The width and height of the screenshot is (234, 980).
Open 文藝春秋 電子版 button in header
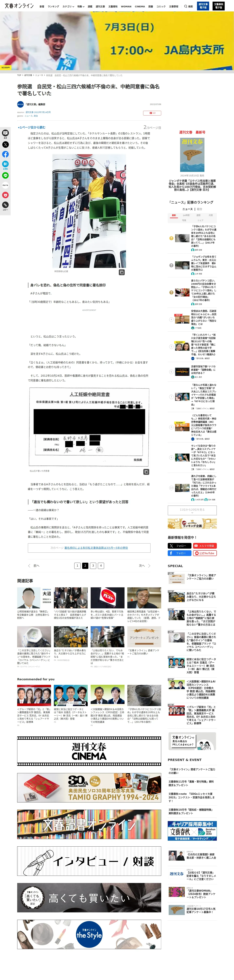tap(219, 6)
